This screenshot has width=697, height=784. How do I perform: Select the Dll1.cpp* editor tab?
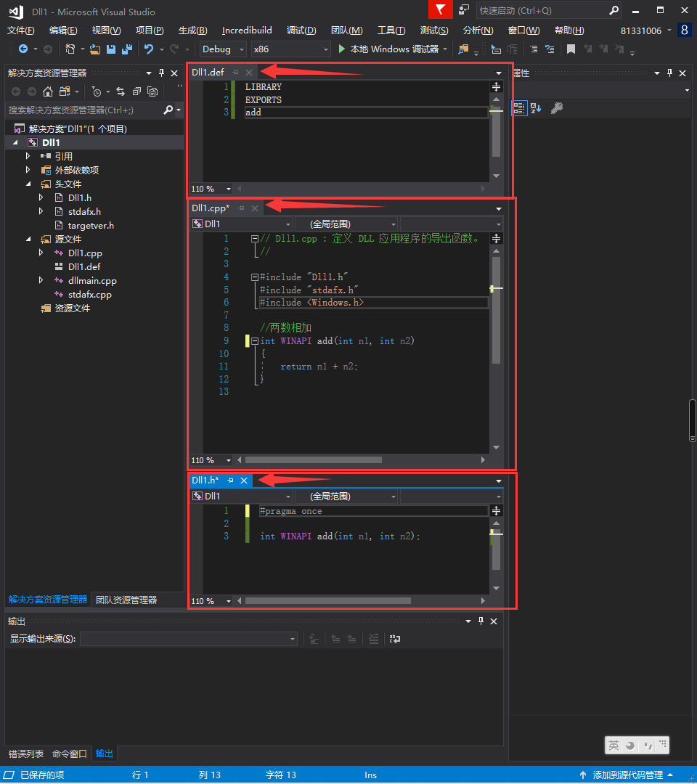pos(211,208)
